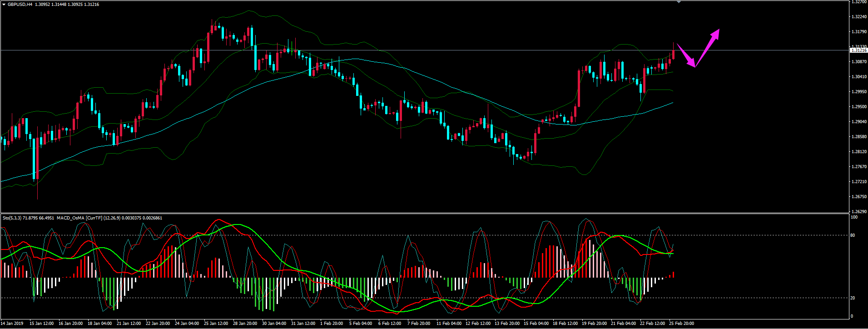Viewport: 868px width, 329px height.
Task: Click the 100 level on indicator scale
Action: pyautogui.click(x=854, y=218)
